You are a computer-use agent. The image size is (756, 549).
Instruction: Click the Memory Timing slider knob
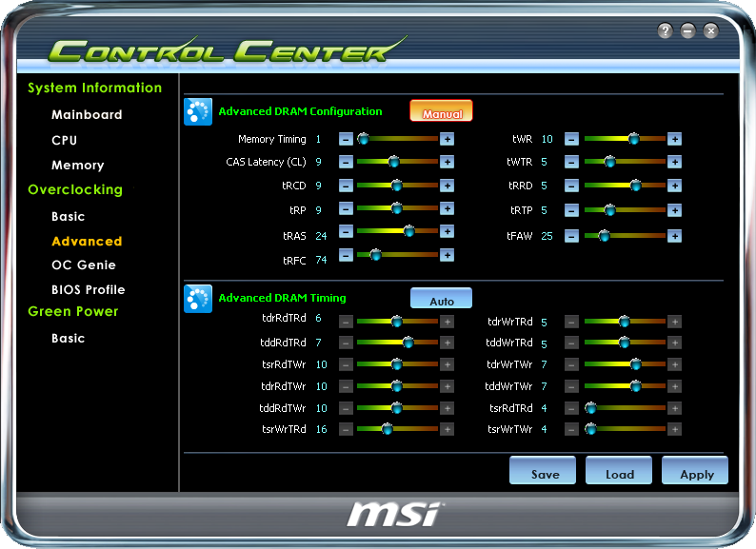pyautogui.click(x=363, y=139)
